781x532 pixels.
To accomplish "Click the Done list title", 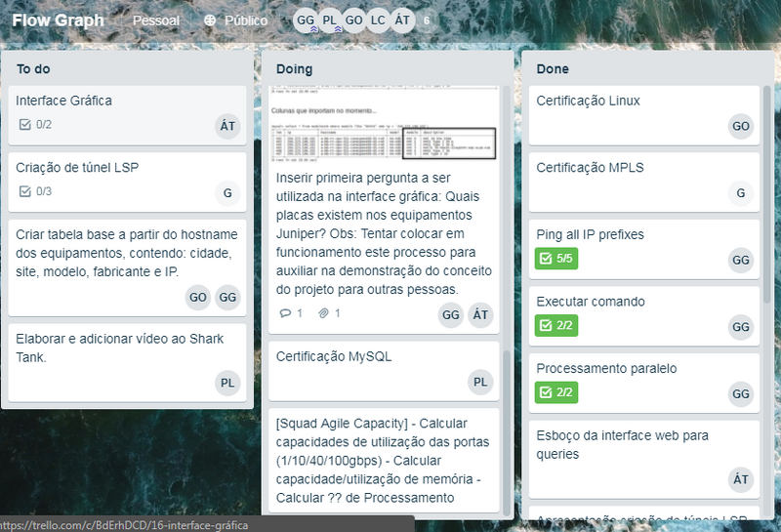I will pos(553,69).
